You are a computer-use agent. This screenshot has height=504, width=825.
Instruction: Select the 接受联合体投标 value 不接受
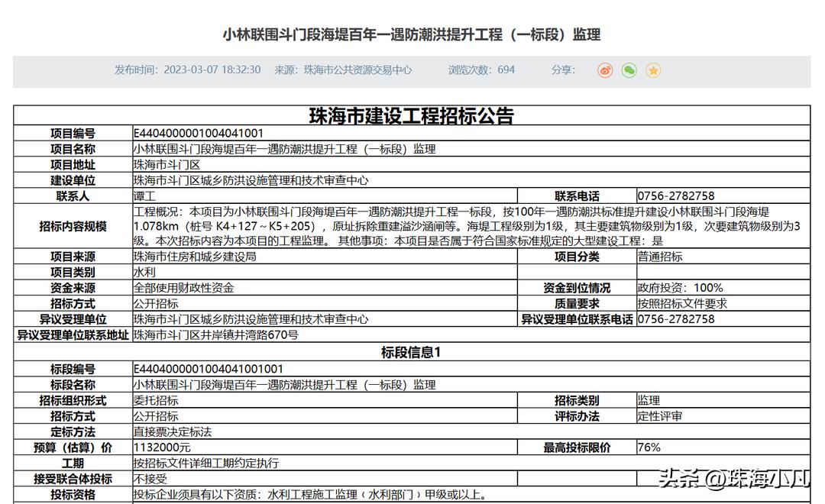[x=150, y=479]
